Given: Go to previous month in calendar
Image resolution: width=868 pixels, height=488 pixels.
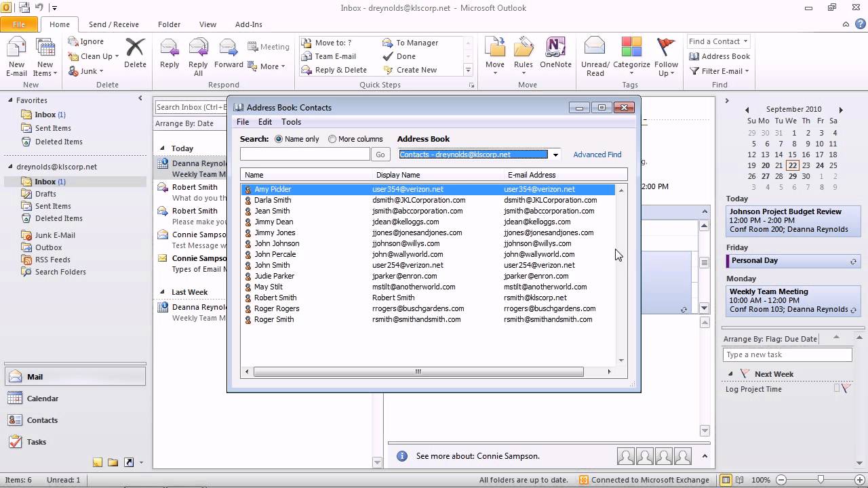Looking at the screenshot, I should click(x=747, y=109).
